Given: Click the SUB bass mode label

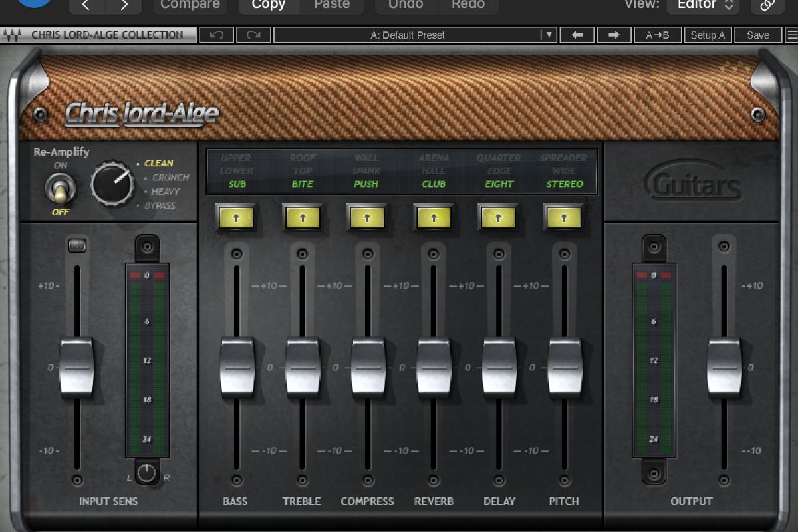Looking at the screenshot, I should coord(237,184).
